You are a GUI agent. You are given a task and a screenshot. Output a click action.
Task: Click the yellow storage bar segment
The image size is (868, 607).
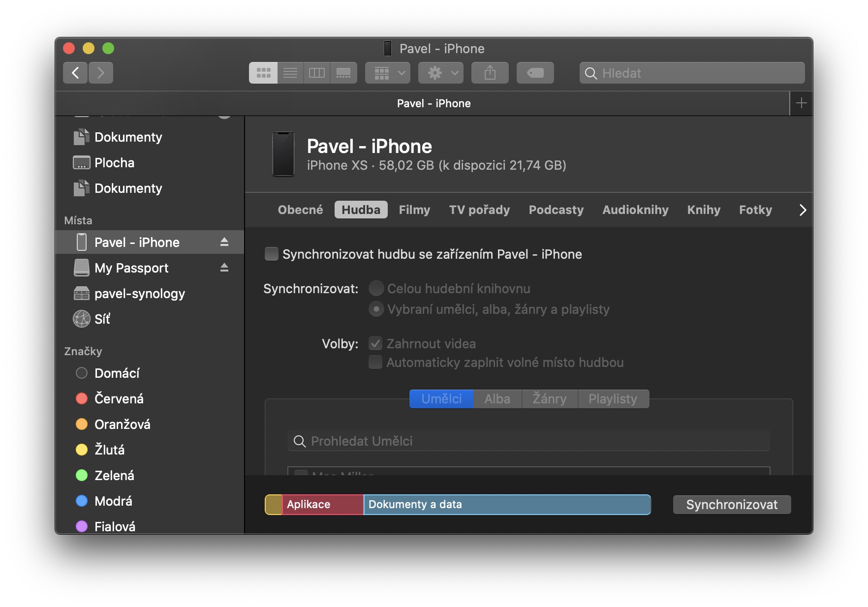[274, 505]
